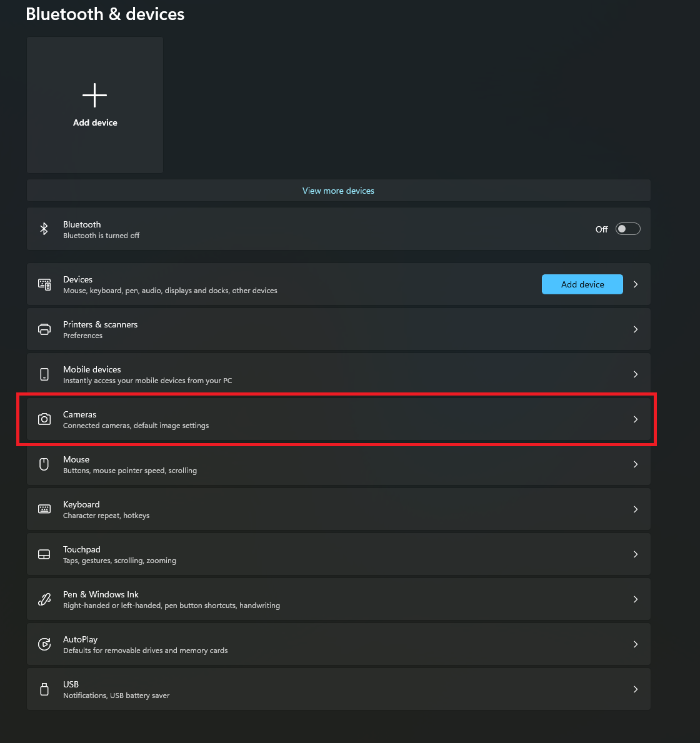
Task: Click the Pen & Windows Ink pen icon
Action: pyautogui.click(x=44, y=599)
